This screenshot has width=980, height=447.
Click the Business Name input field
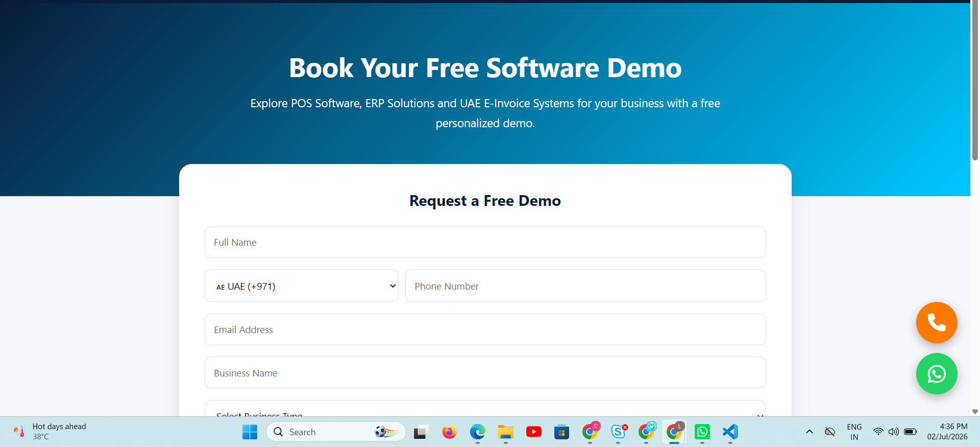tap(485, 373)
